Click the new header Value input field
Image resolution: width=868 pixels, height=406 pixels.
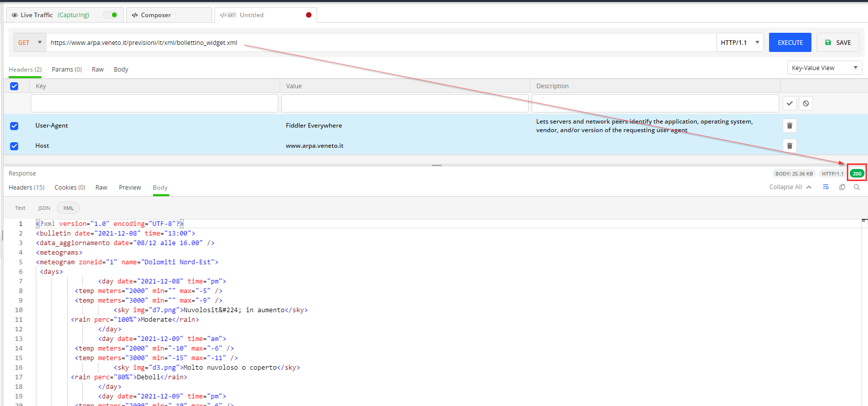click(404, 103)
